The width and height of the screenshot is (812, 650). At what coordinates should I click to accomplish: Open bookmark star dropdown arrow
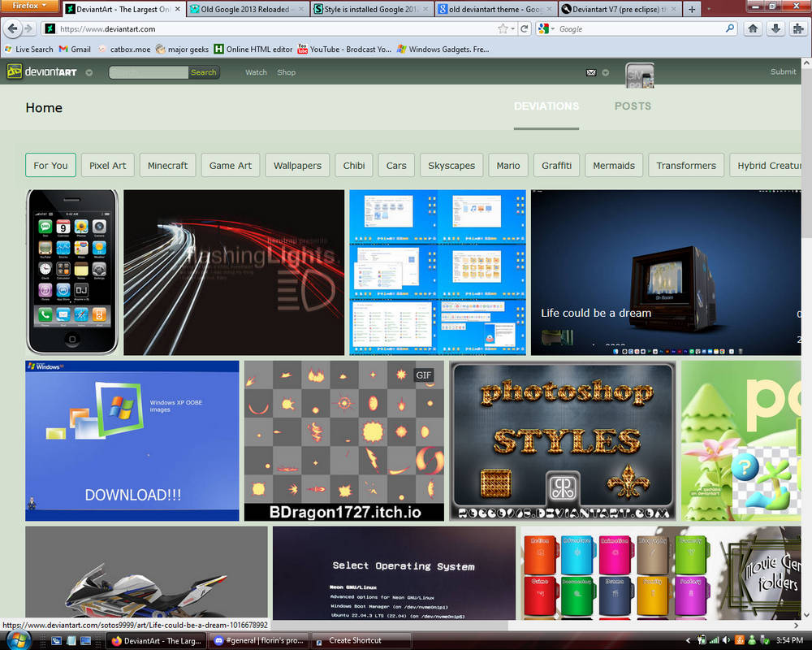point(512,29)
